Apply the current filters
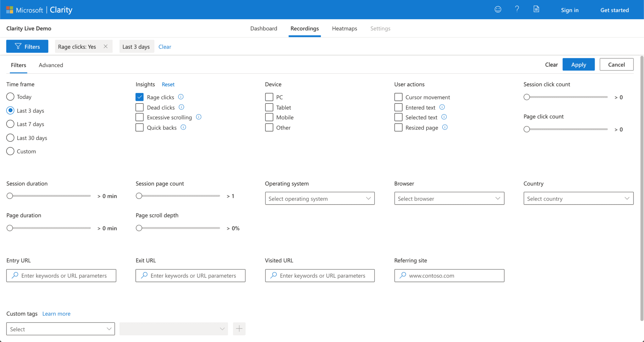The width and height of the screenshot is (644, 342). tap(578, 64)
